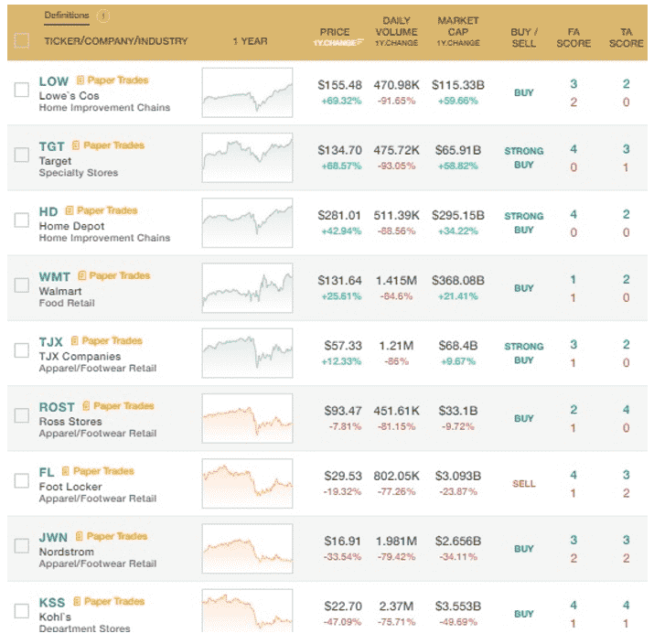Click the Paper Trades icon beside ROST
Screen dimensions: 654x644
[x=86, y=406]
